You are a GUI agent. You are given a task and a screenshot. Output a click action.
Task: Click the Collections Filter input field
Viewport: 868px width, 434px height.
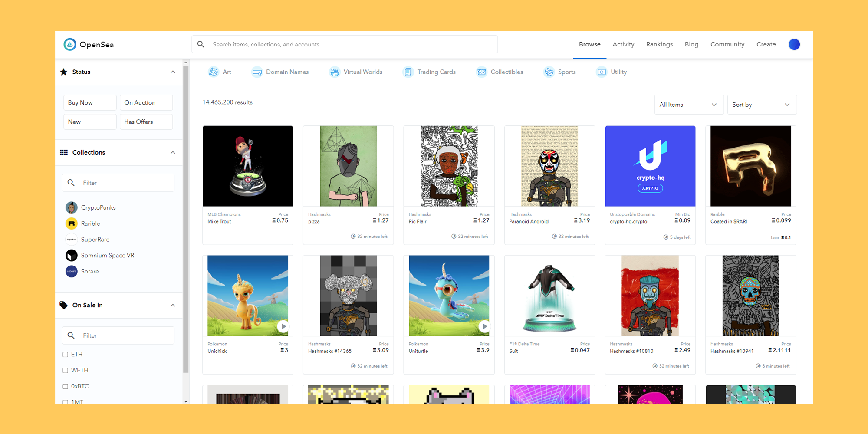(118, 183)
